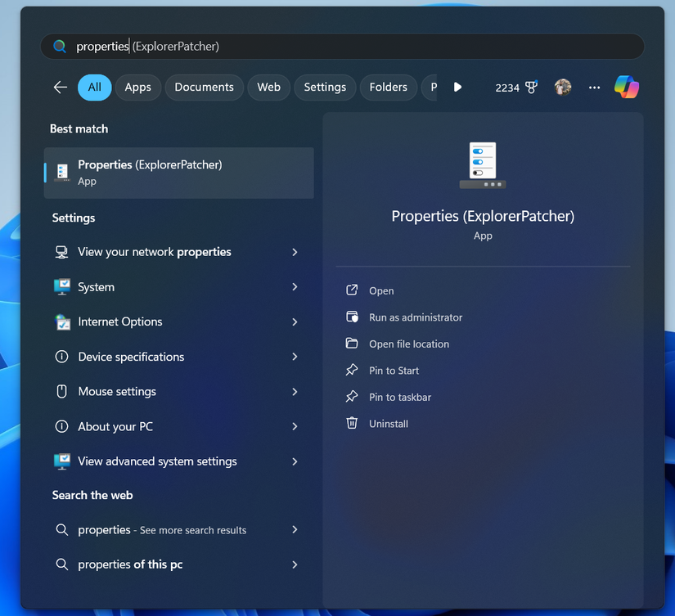Screen dimensions: 675x616
Task: Click the System settings monitor icon
Action: coord(62,286)
